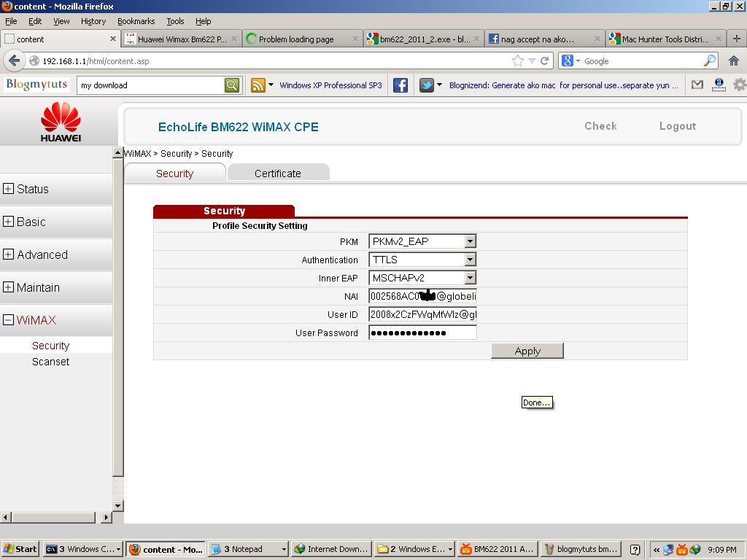
Task: Open Security under WiMAX sidebar
Action: click(50, 345)
